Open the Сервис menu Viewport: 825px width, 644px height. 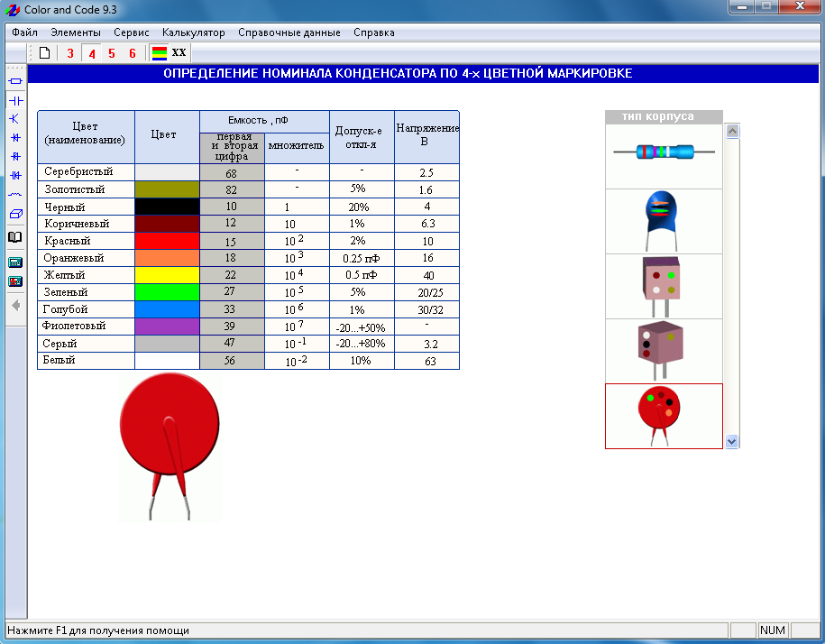131,32
